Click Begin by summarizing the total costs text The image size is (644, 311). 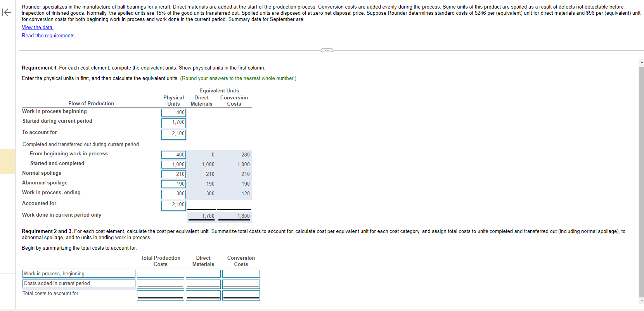pos(79,248)
